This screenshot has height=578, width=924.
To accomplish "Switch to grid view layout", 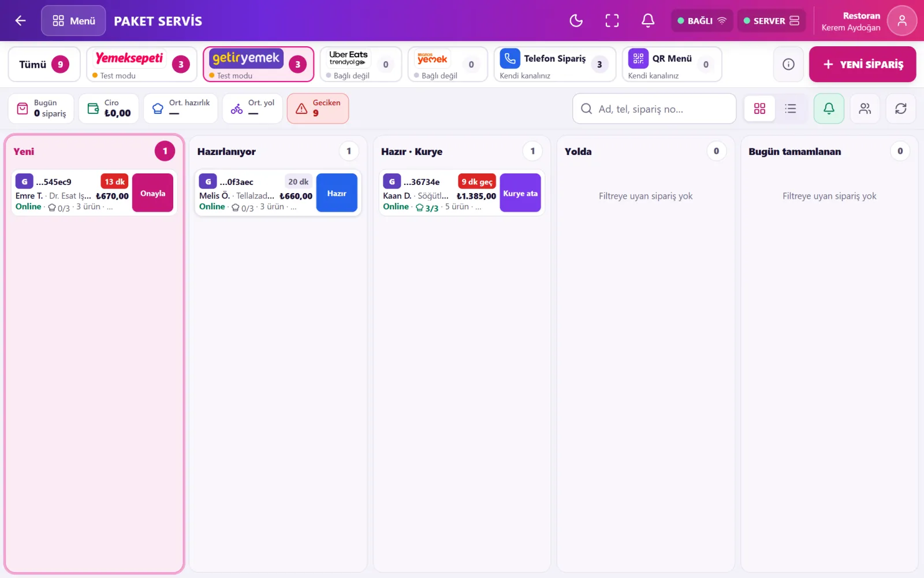I will click(x=759, y=109).
